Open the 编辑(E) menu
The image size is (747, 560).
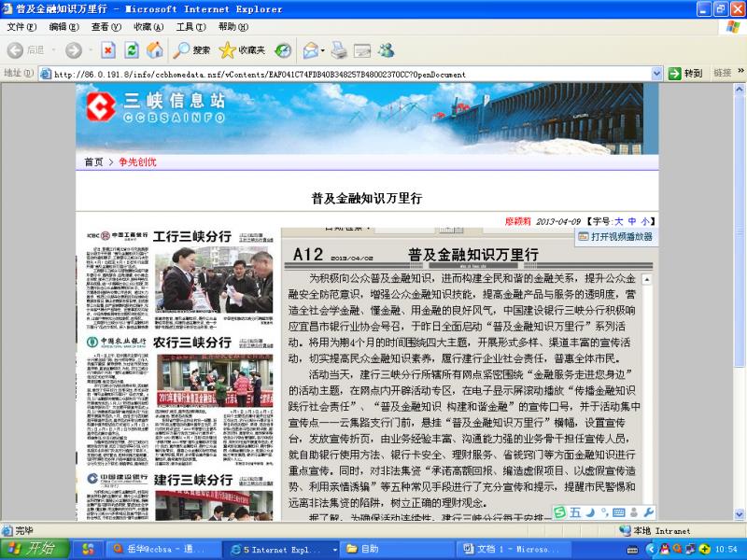pyautogui.click(x=63, y=27)
